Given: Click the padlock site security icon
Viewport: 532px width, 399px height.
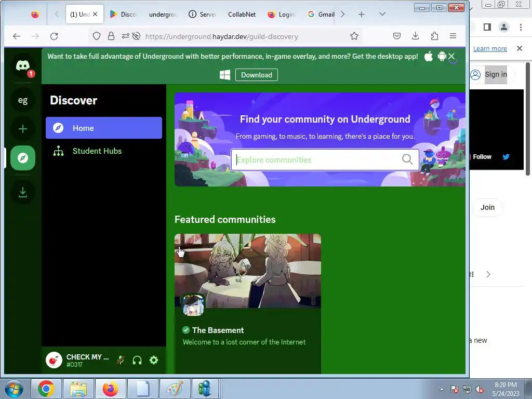Looking at the screenshot, I should click(111, 36).
